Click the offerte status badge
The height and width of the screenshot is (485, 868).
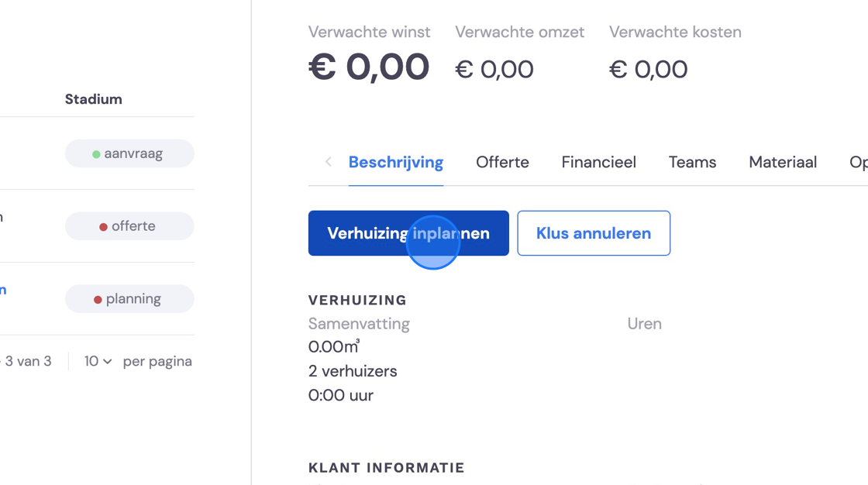[129, 226]
